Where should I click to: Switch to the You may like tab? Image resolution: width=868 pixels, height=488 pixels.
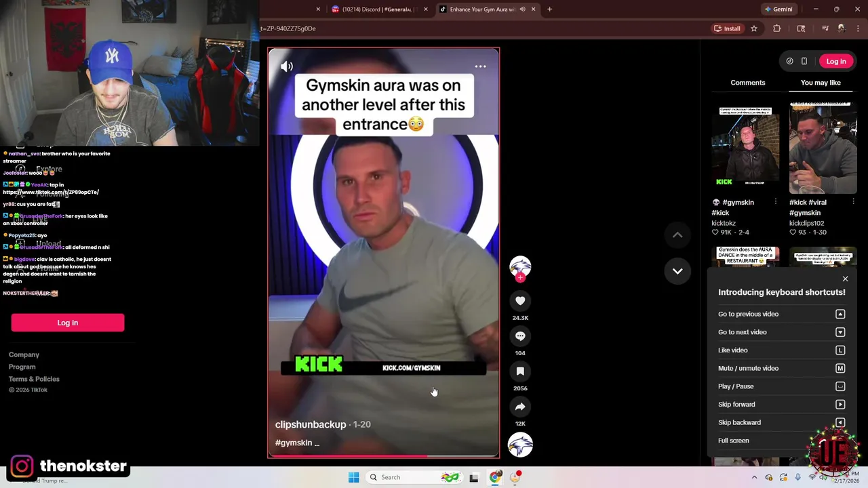coord(821,83)
